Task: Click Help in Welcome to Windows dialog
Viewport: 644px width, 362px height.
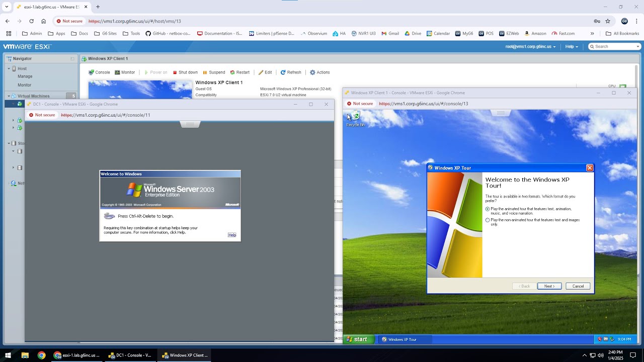Action: tap(232, 235)
